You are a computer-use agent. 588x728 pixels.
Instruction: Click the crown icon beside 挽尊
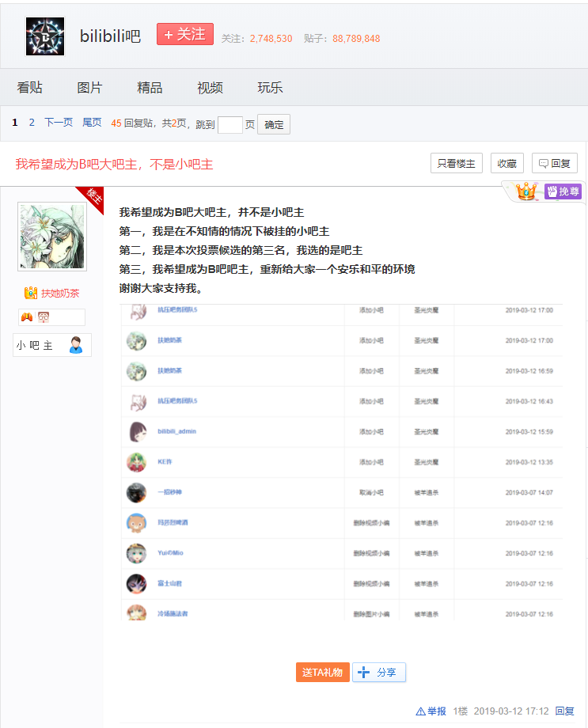[x=526, y=191]
